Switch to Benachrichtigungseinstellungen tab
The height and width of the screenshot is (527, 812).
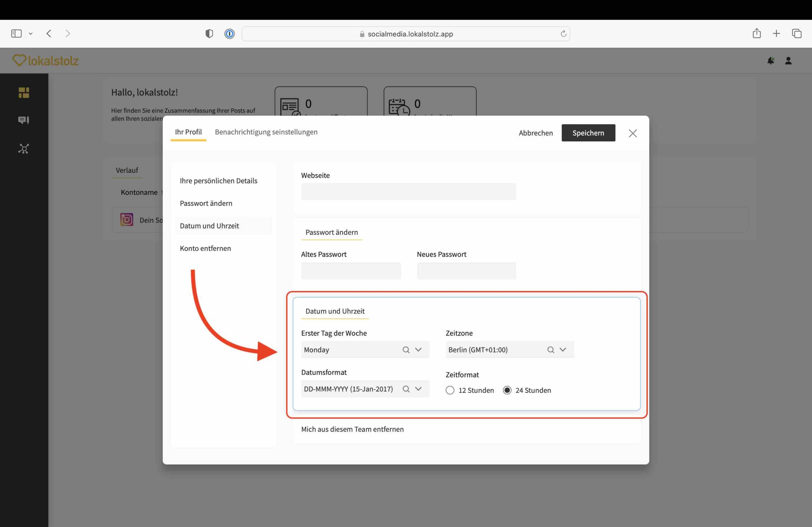pyautogui.click(x=266, y=132)
